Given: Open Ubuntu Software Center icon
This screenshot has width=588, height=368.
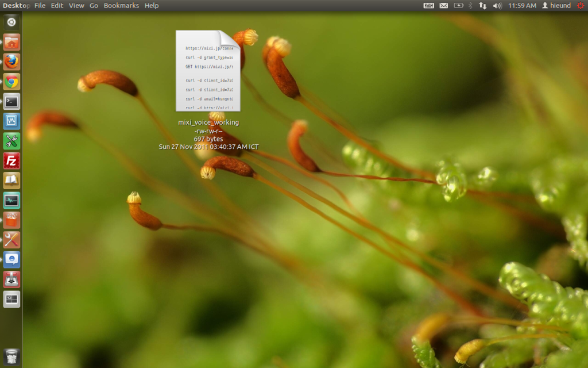Looking at the screenshot, I should coord(11,220).
